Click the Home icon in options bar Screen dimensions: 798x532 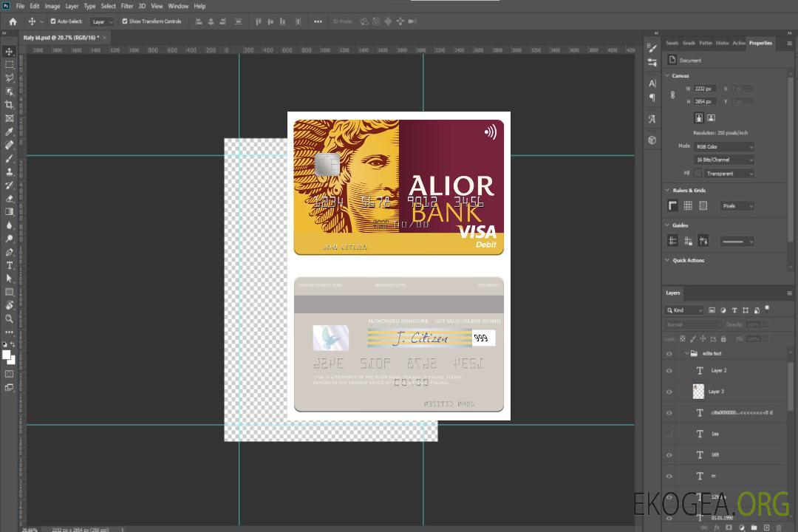point(13,21)
